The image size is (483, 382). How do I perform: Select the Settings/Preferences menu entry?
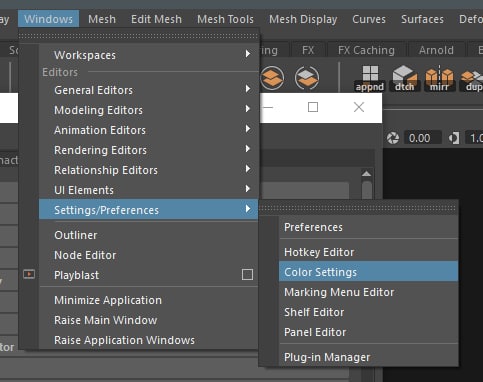(x=149, y=210)
